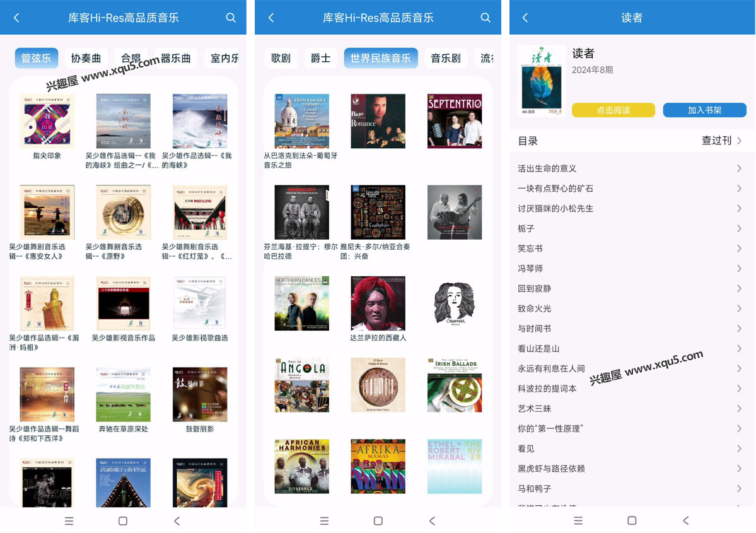Open the Angola album cover
756x533 pixels.
302,385
